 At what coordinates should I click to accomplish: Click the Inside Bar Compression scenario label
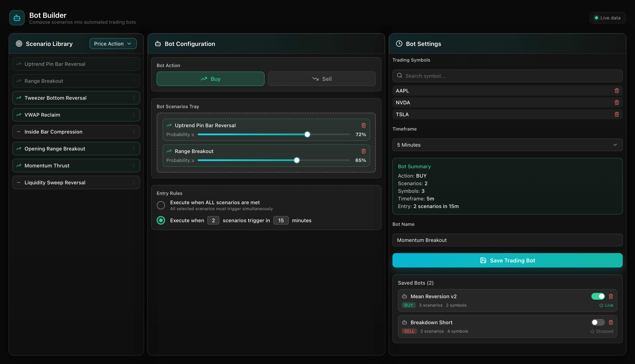[x=54, y=132]
